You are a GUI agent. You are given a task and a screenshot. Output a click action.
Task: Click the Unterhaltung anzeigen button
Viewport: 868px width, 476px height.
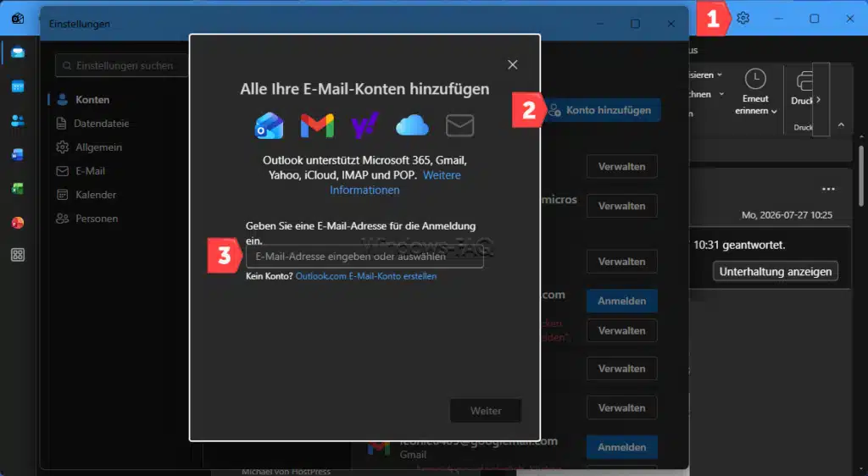click(x=775, y=271)
